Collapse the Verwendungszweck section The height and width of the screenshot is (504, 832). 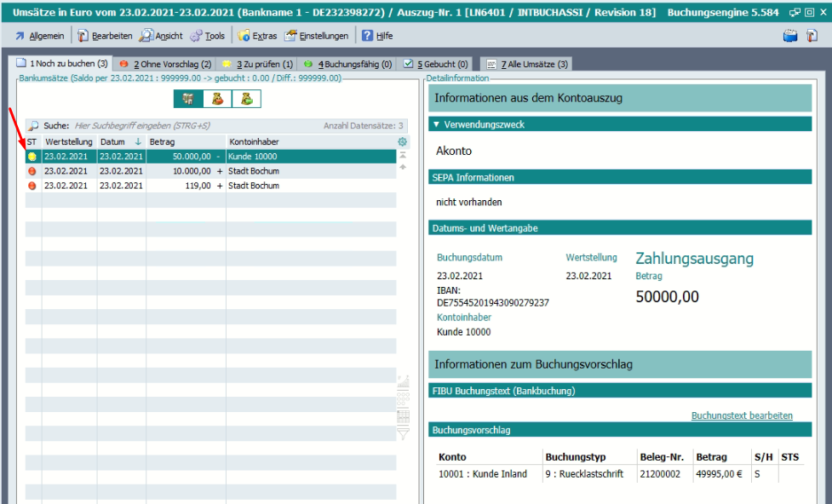point(437,124)
